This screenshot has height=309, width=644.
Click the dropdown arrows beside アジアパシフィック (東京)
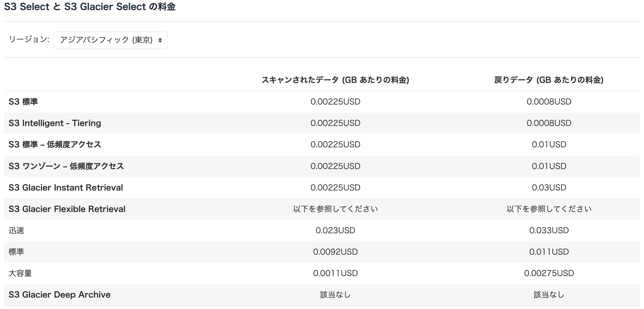click(x=160, y=40)
